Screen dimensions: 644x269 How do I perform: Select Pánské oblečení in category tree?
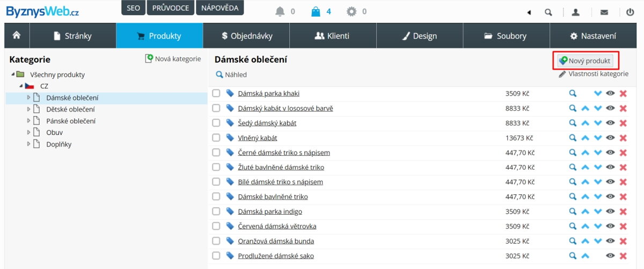coord(71,121)
